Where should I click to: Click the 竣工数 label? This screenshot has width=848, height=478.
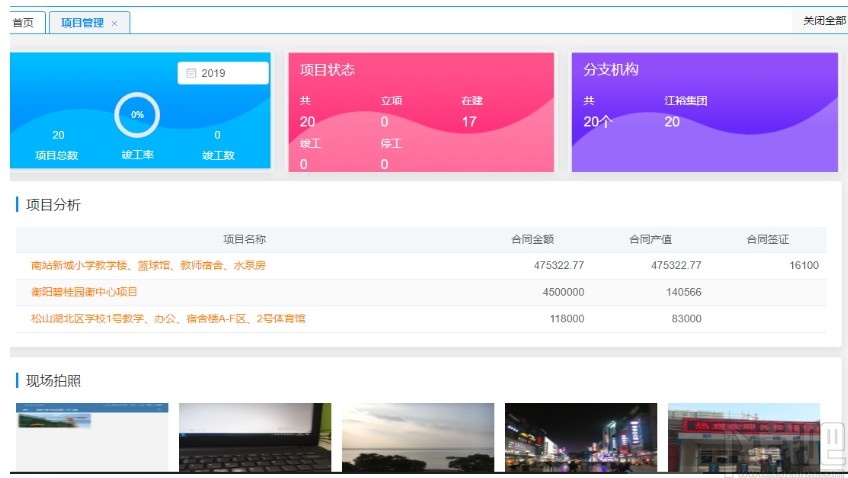[218, 155]
